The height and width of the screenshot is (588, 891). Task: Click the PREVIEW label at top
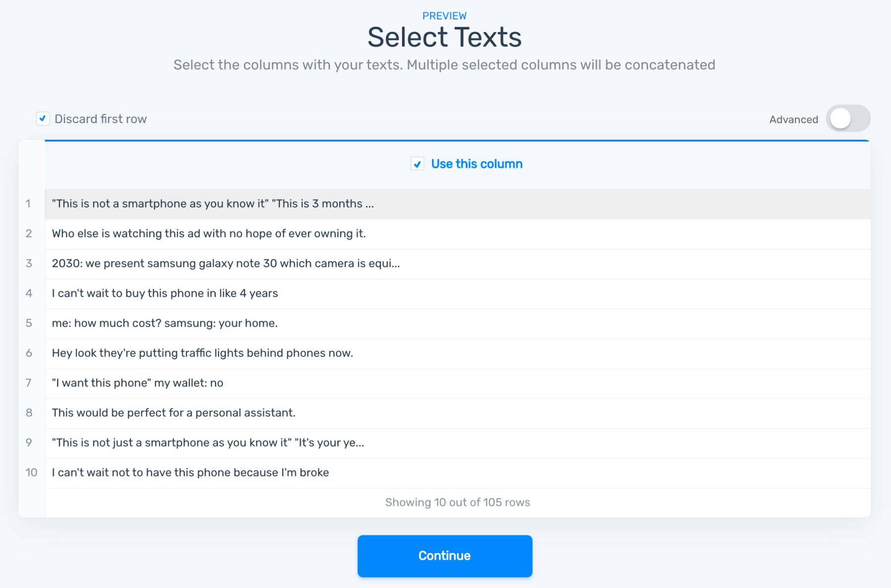[445, 16]
